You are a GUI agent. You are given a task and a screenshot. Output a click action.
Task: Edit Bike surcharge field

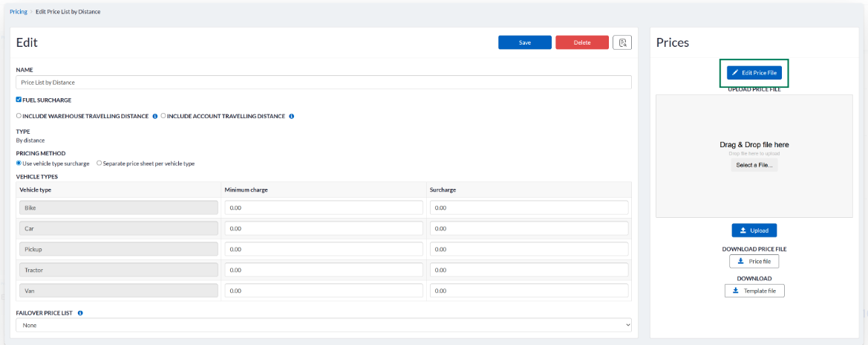point(529,207)
